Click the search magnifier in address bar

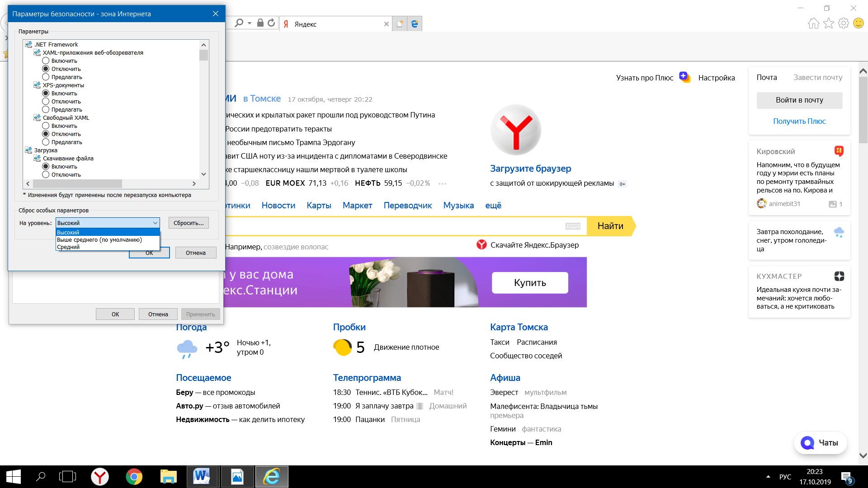pyautogui.click(x=239, y=23)
